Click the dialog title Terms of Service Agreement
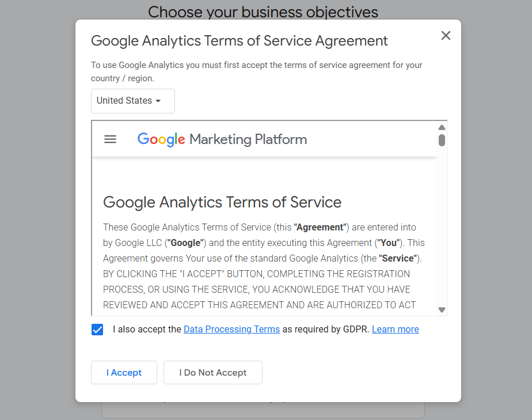Viewport: 532px width, 420px height. point(239,41)
